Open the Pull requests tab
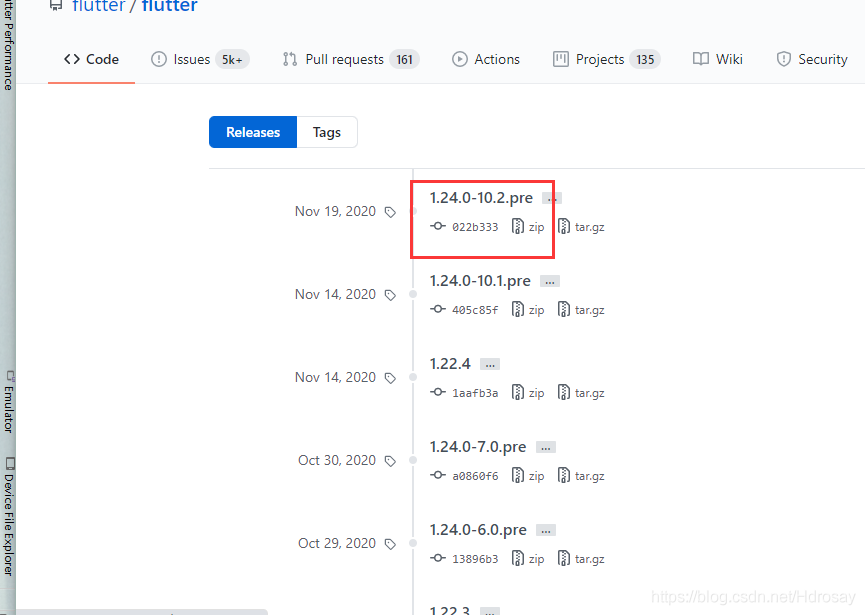 (351, 59)
